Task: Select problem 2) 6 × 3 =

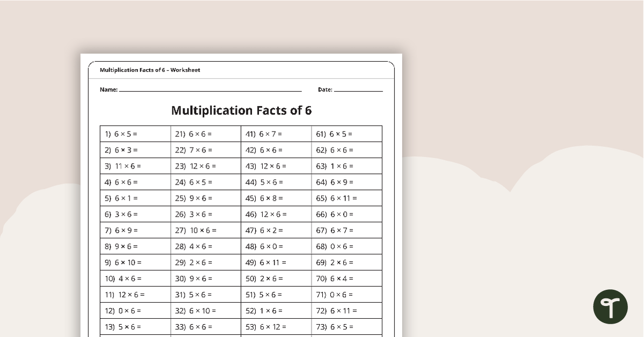Action: (121, 150)
